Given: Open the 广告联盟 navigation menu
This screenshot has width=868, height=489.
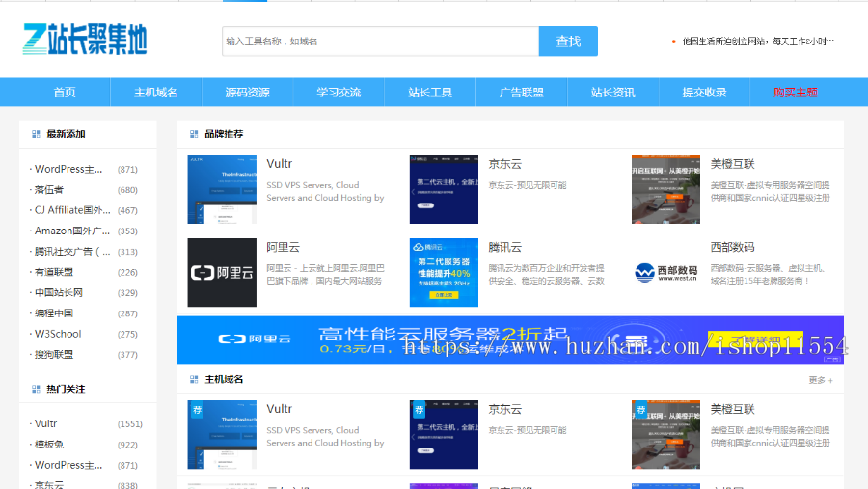Looking at the screenshot, I should tap(522, 93).
